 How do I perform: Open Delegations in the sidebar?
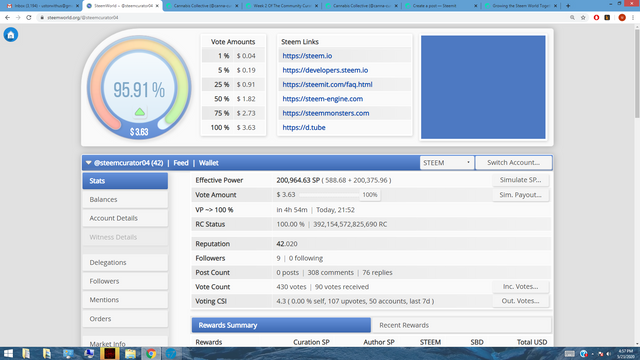coord(125,262)
